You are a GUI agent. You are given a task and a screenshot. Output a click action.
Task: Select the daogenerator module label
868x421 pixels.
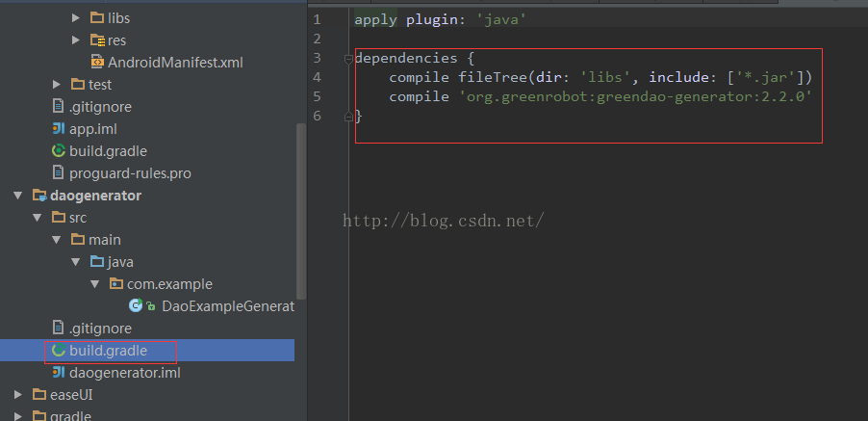(x=96, y=196)
